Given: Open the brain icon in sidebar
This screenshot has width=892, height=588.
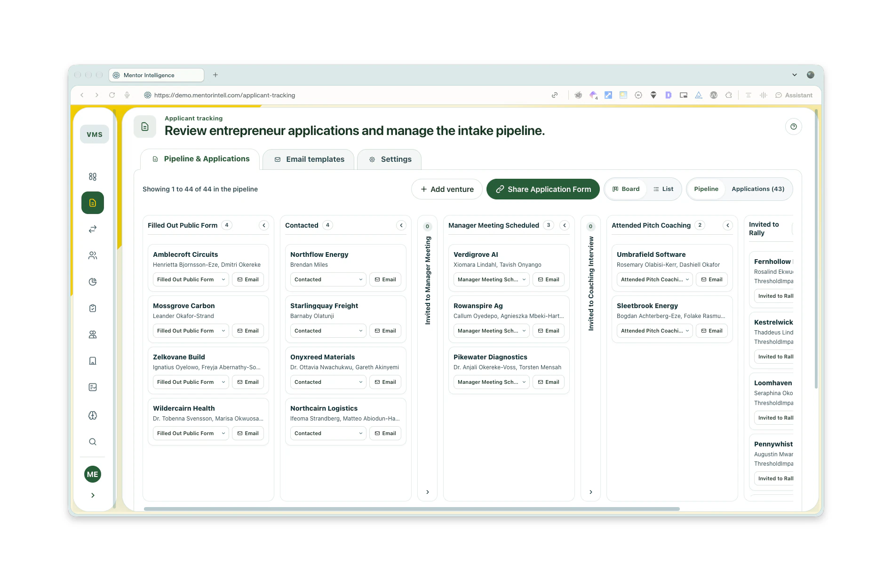Looking at the screenshot, I should (x=93, y=415).
